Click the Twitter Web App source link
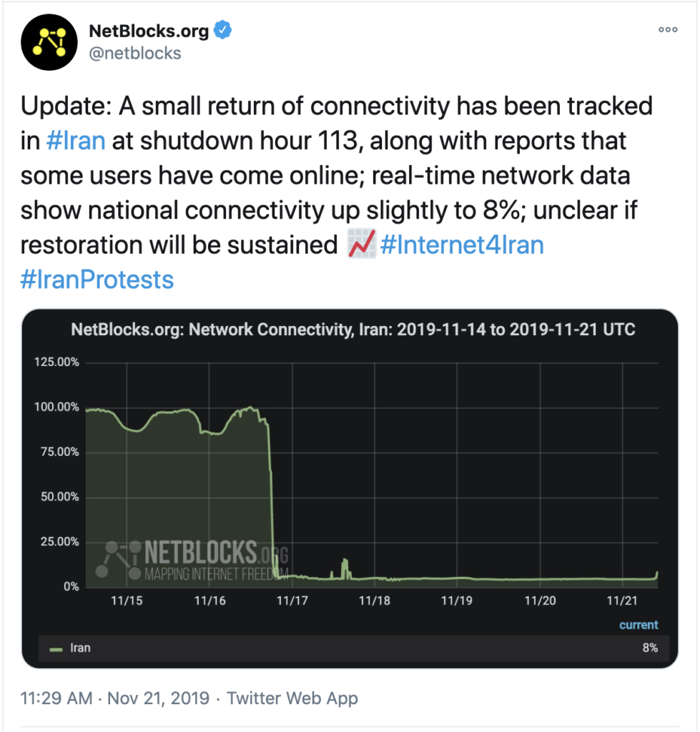 292,698
